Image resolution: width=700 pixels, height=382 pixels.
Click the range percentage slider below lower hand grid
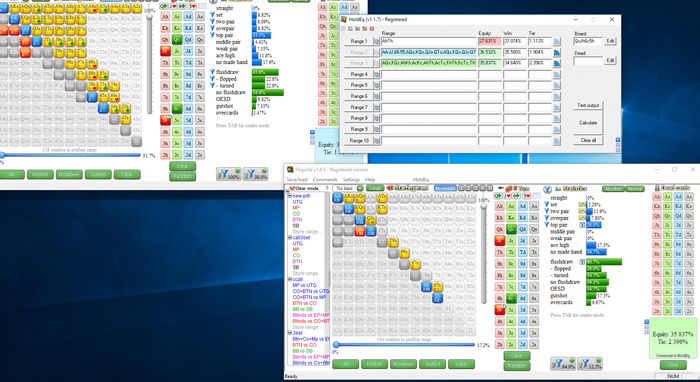404,345
